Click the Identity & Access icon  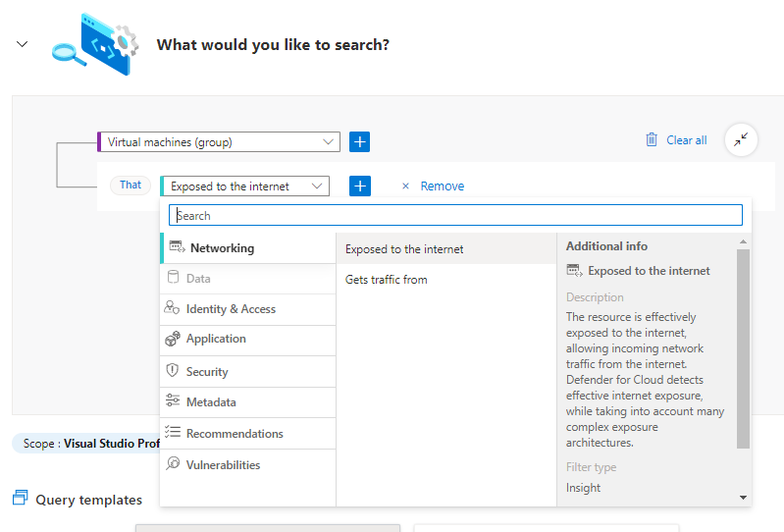click(173, 308)
